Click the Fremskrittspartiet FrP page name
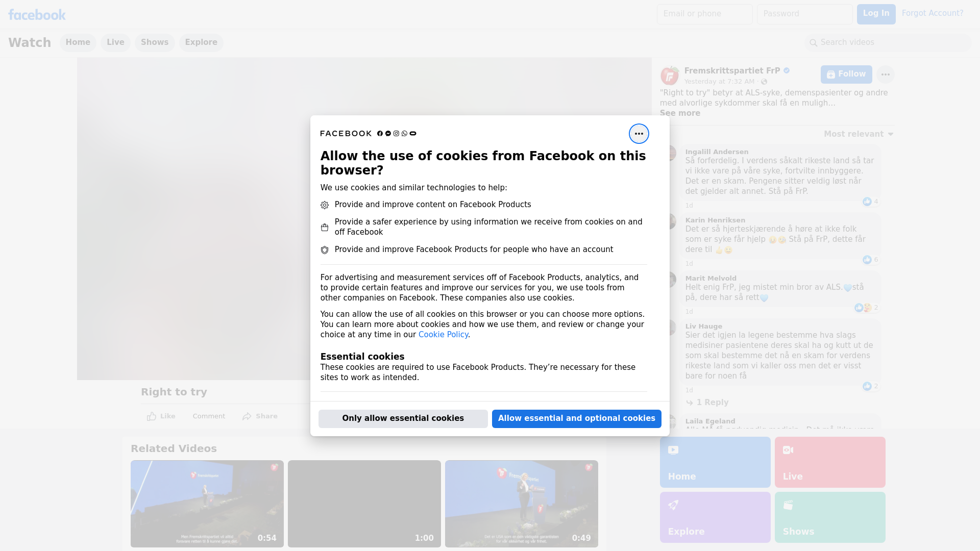The width and height of the screenshot is (980, 551). [x=732, y=71]
